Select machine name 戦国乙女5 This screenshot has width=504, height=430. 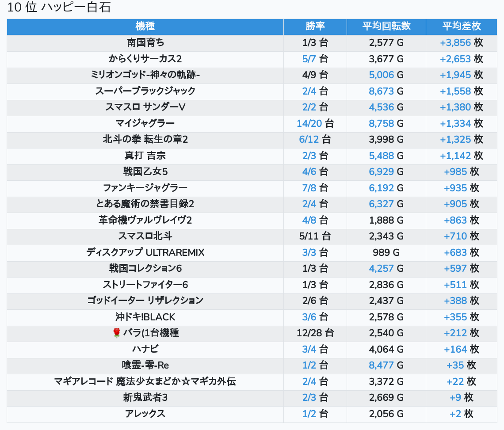[145, 171]
